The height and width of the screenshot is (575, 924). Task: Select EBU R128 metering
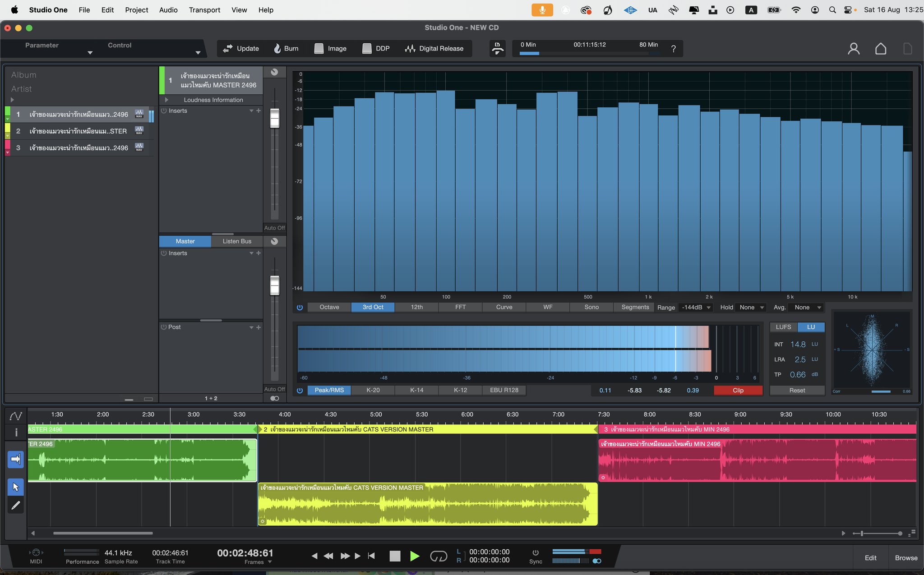point(504,391)
